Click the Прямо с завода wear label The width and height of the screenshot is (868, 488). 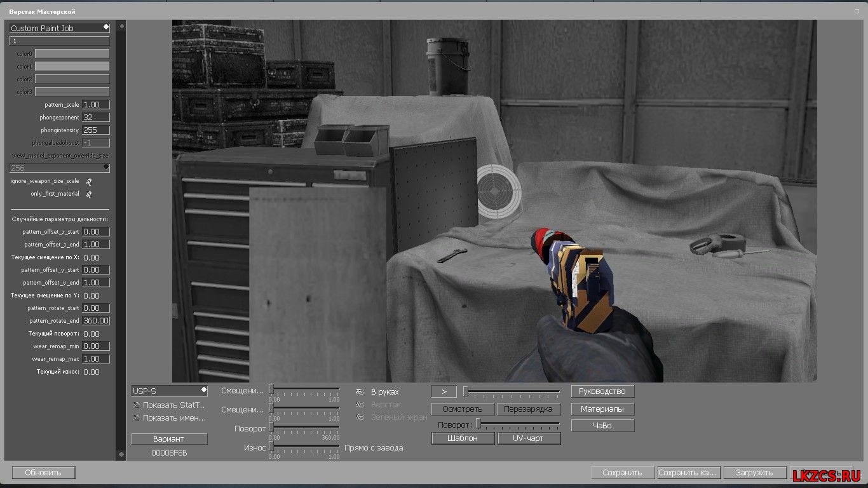374,447
